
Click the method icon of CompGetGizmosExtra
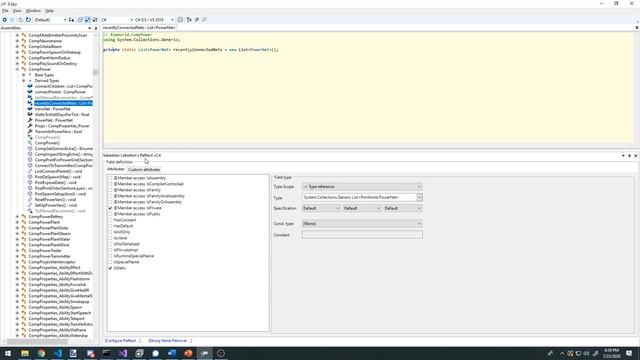[30, 149]
